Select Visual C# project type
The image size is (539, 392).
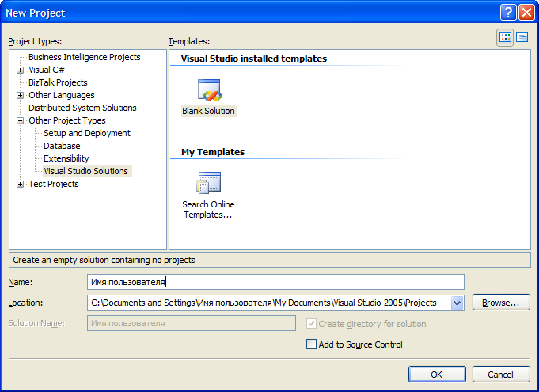click(x=47, y=70)
